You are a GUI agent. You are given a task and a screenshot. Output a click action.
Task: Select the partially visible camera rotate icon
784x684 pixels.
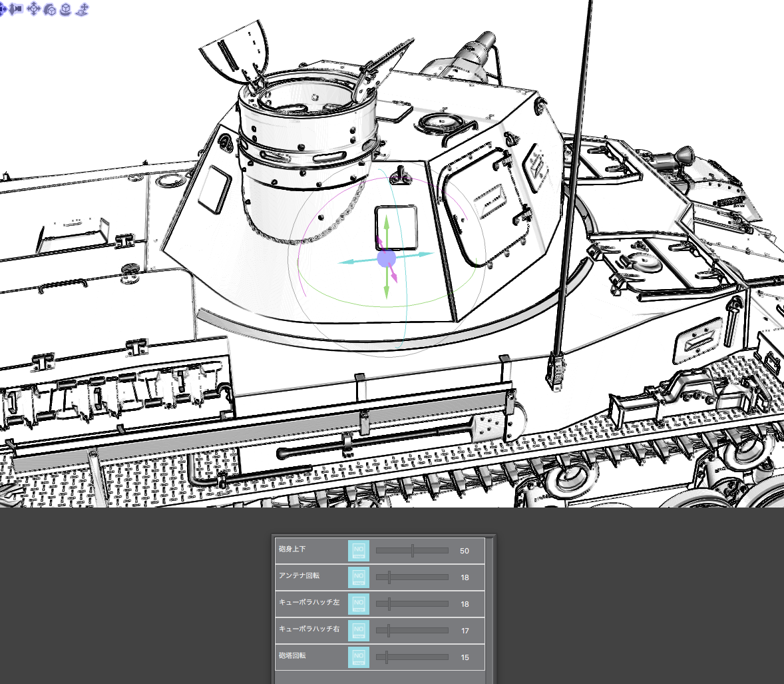pos(3,9)
